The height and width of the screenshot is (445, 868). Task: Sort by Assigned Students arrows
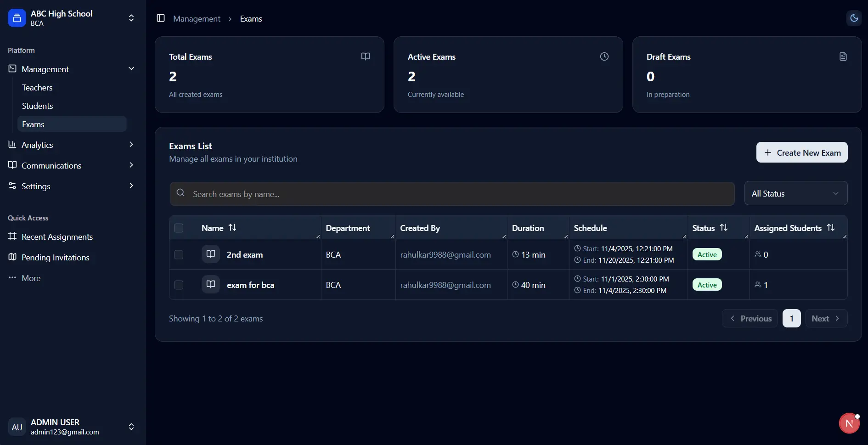831,228
